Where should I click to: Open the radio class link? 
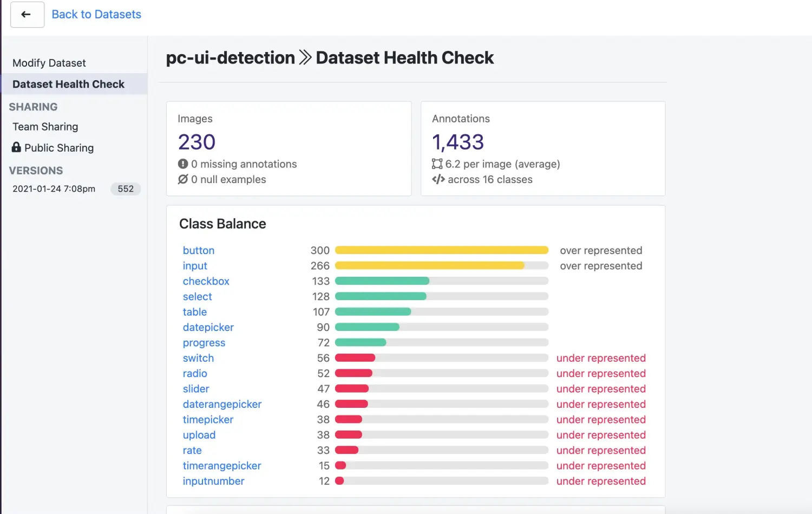(x=195, y=373)
